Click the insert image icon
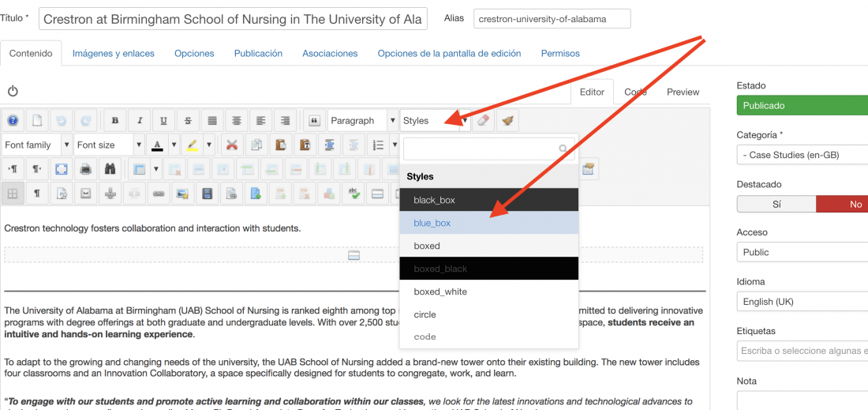868x410 pixels. [183, 193]
